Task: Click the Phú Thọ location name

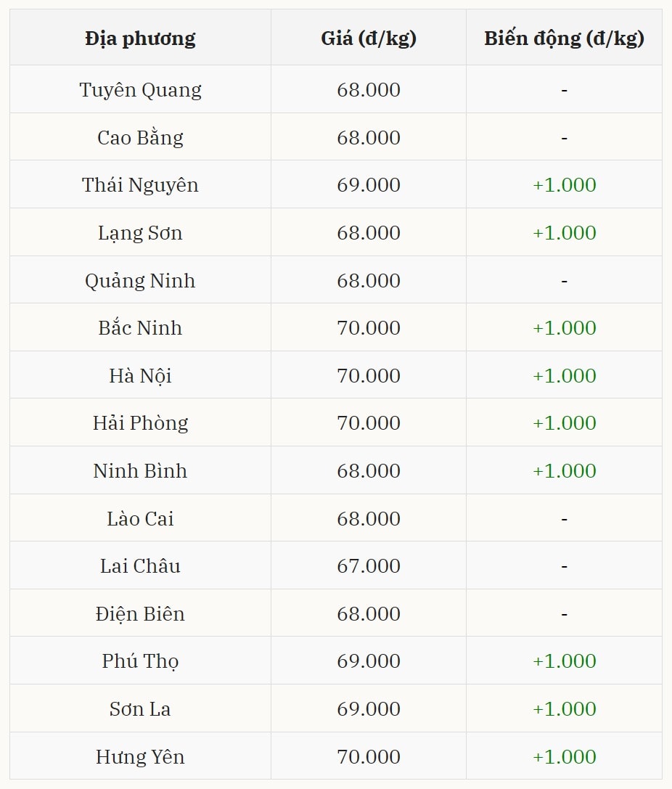Action: [x=140, y=661]
